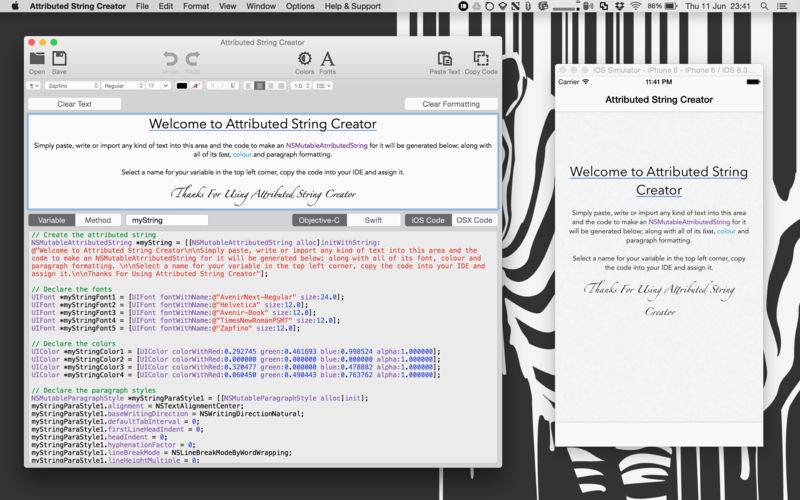Redo the change with the Redo arrow
Screen dimensions: 800x500
tap(192, 62)
